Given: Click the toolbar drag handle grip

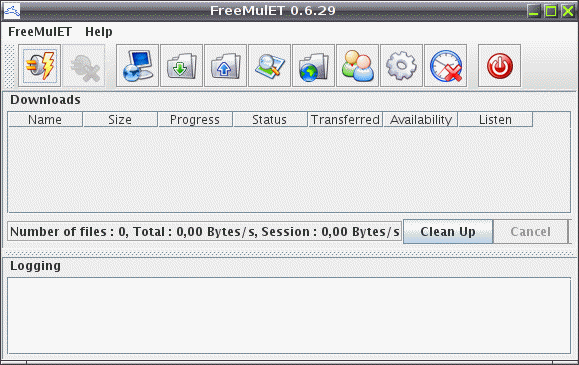Looking at the screenshot, I should pyautogui.click(x=9, y=66).
